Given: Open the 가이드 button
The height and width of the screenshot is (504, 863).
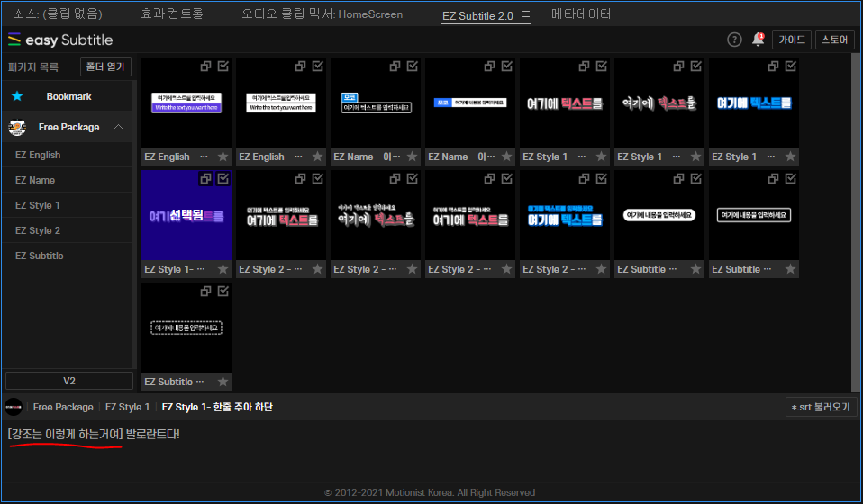Looking at the screenshot, I should tap(792, 40).
